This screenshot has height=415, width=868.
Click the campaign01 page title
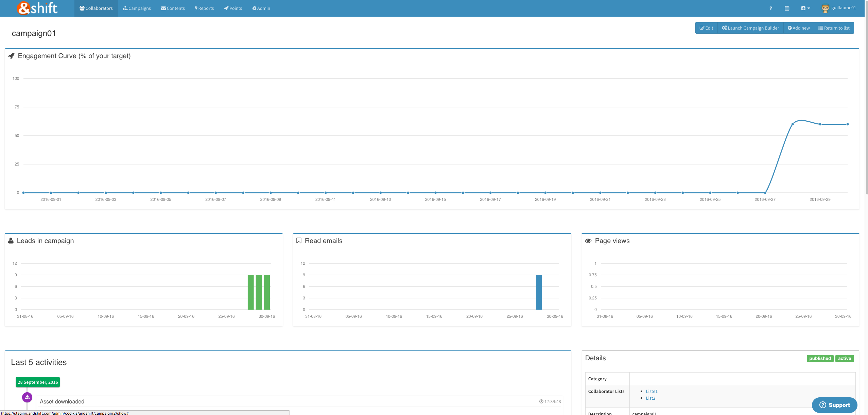tap(34, 33)
